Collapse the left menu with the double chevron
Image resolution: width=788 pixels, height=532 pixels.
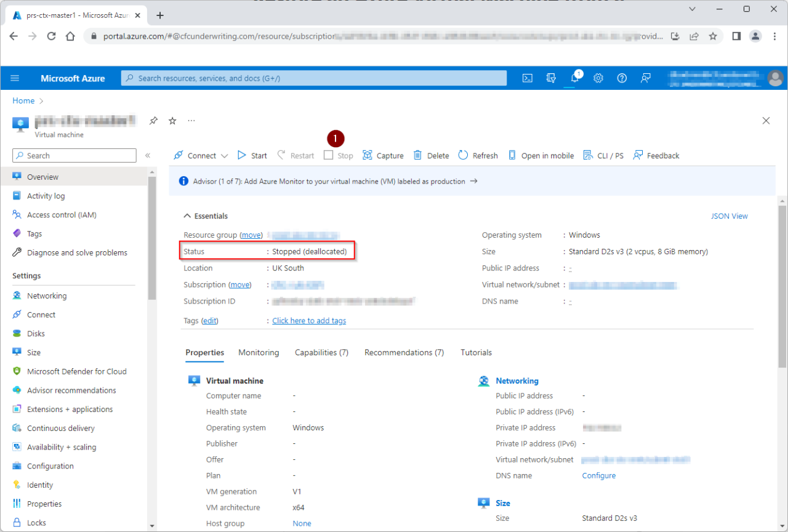(147, 155)
